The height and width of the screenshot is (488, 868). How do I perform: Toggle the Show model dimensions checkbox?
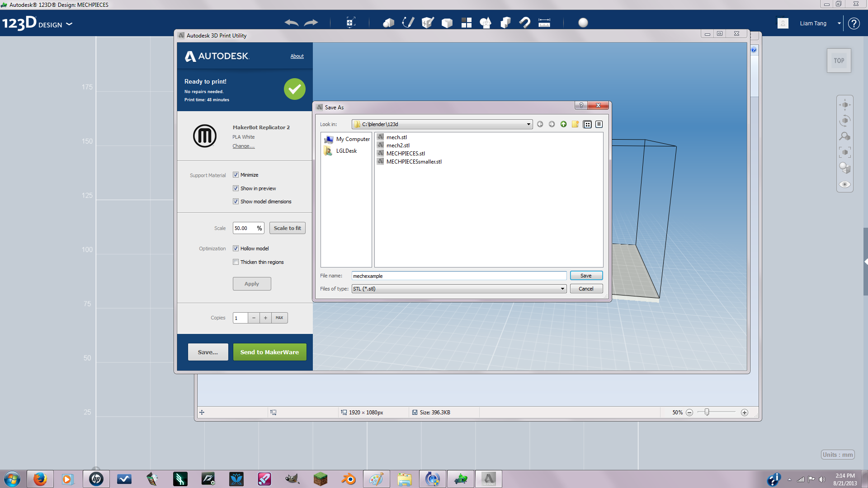point(236,202)
